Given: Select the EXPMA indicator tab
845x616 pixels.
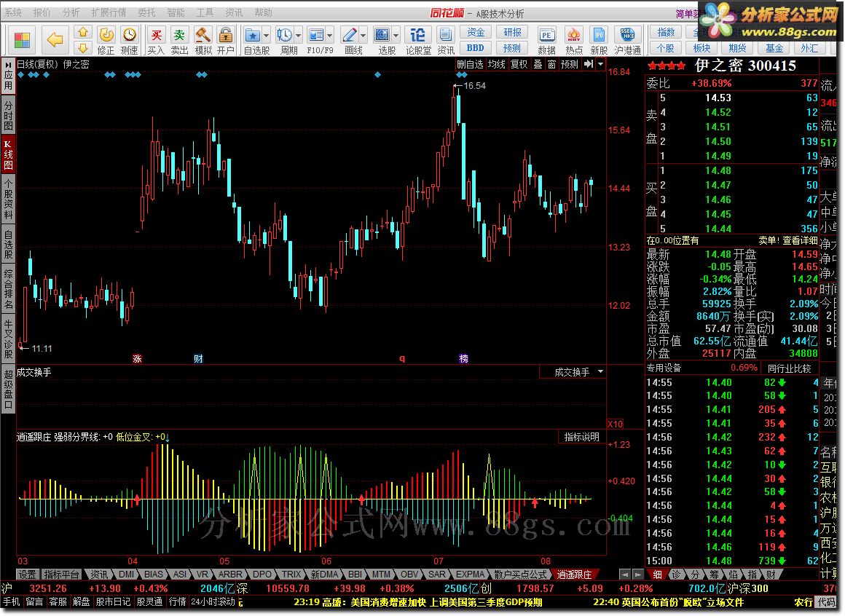Looking at the screenshot, I should pyautogui.click(x=470, y=574).
